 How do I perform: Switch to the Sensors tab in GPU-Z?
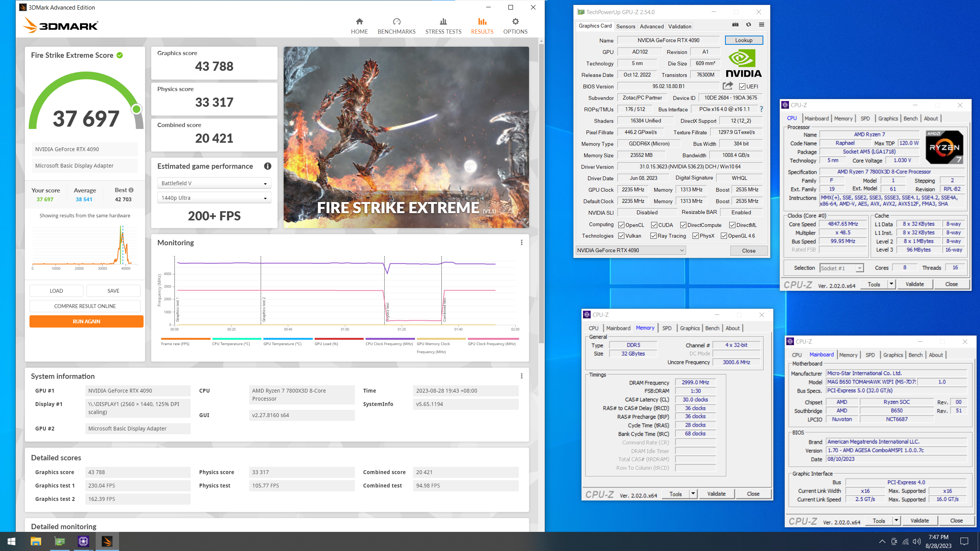pos(626,26)
